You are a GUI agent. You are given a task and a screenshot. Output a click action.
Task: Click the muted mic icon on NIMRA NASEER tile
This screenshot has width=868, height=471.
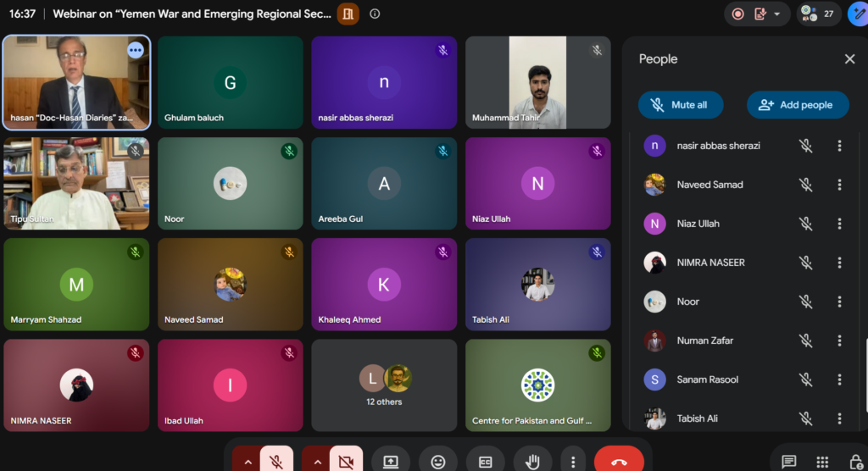coord(135,353)
